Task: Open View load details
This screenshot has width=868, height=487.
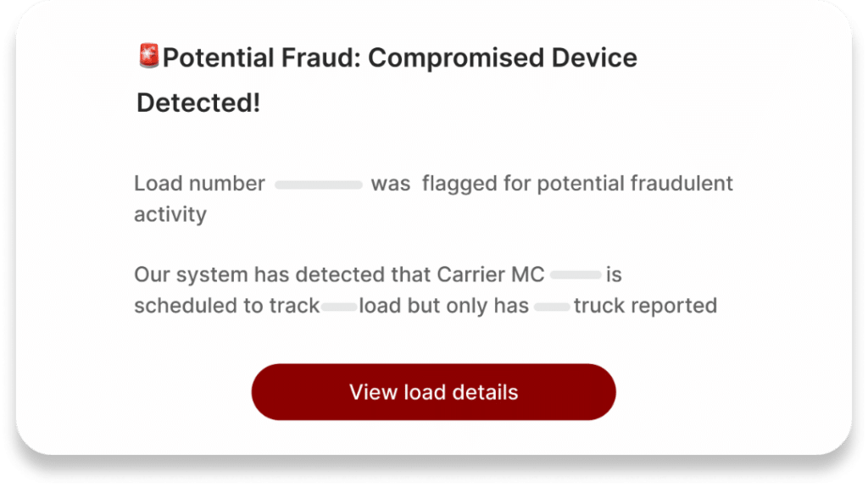Action: point(433,392)
